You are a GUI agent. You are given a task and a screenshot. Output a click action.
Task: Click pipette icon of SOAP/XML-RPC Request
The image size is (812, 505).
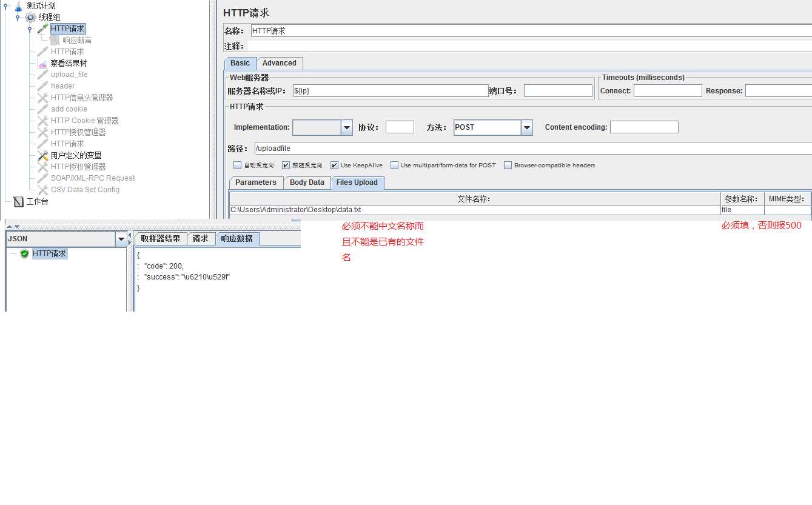[x=42, y=178]
